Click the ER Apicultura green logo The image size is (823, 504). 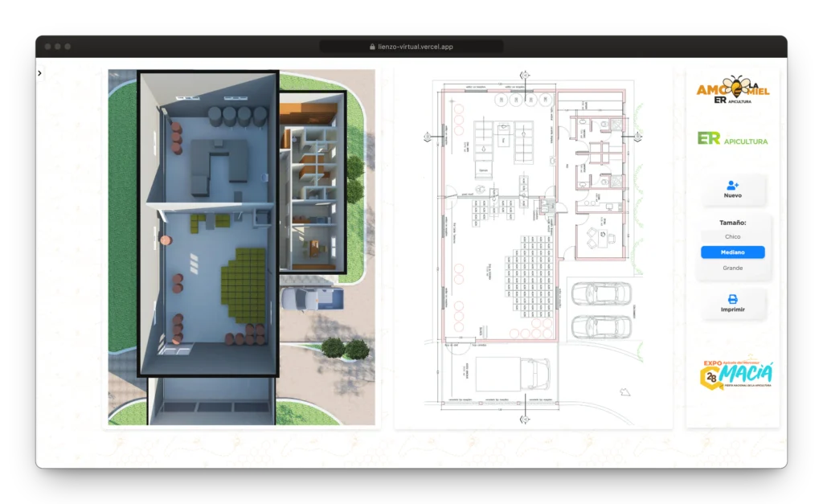(x=733, y=138)
